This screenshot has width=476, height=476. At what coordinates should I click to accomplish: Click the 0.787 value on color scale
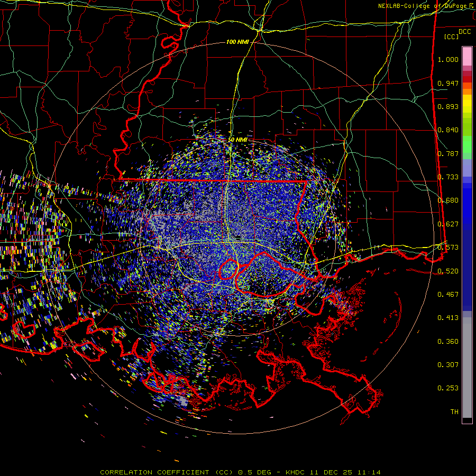[x=448, y=153]
